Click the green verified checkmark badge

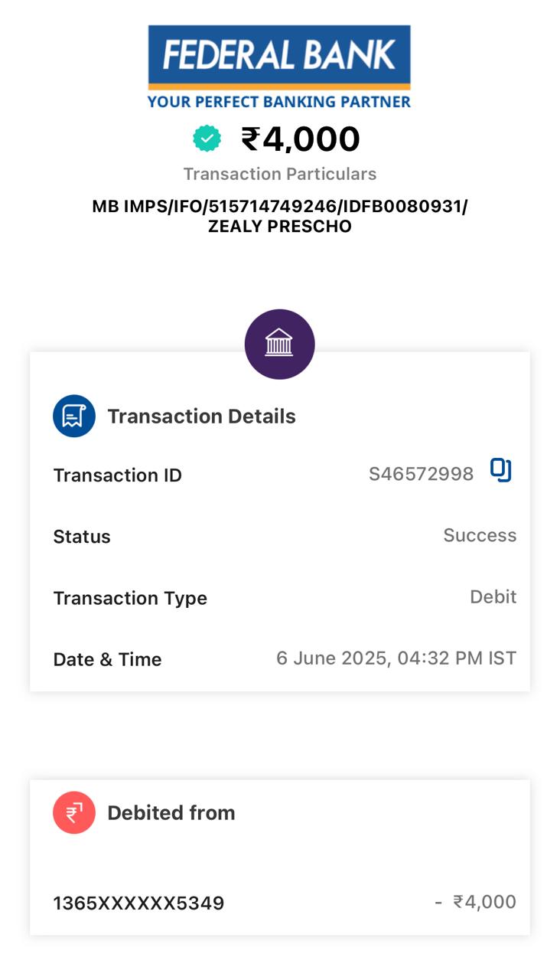(207, 139)
